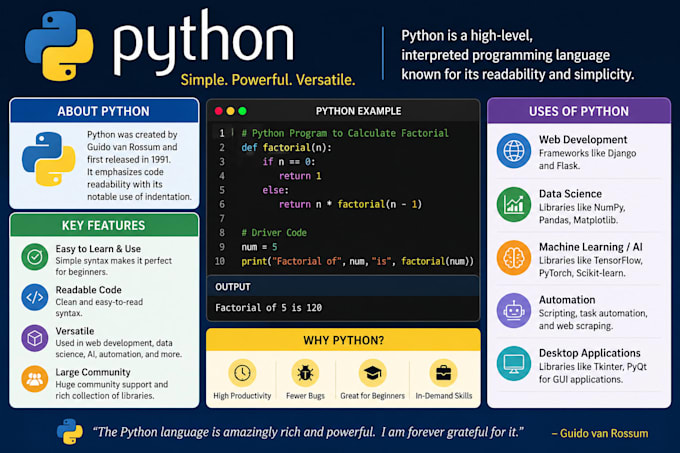Click the graduation cap Great for Beginners icon

372,373
